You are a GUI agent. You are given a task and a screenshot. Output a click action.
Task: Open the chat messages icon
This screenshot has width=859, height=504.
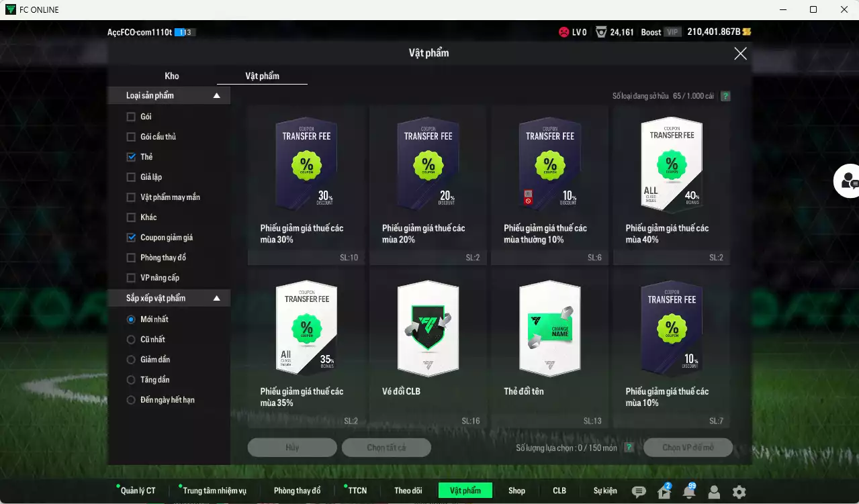(x=639, y=492)
